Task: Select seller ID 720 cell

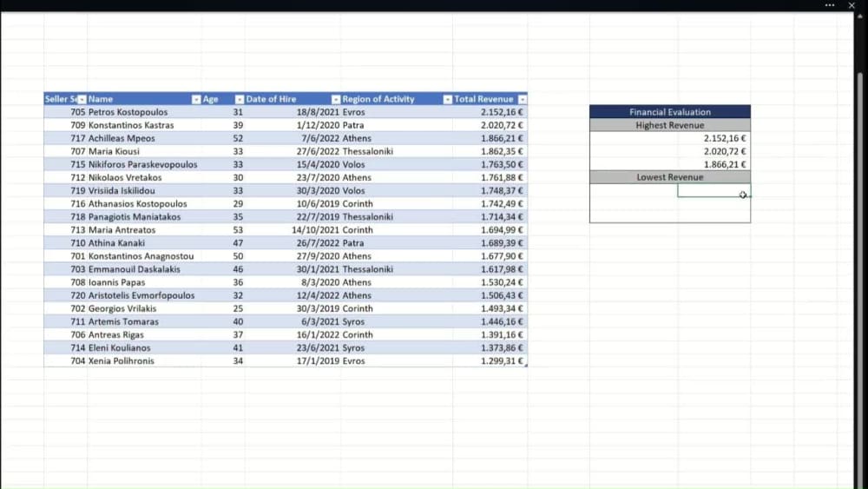Action: (65, 295)
